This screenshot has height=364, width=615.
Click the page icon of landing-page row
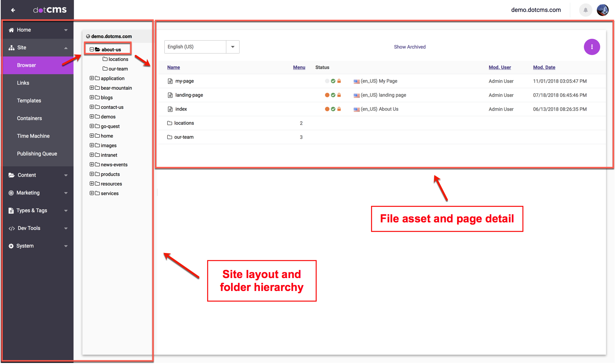coord(170,95)
